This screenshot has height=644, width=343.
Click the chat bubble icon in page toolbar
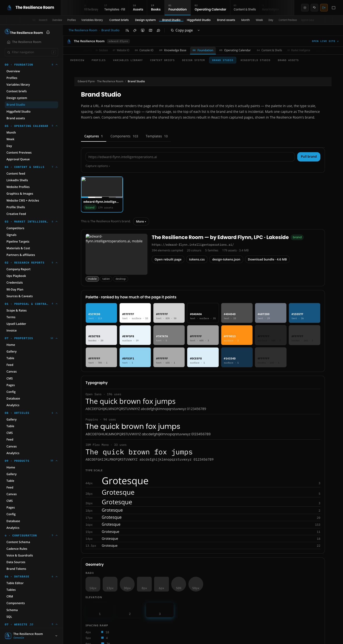tap(158, 30)
